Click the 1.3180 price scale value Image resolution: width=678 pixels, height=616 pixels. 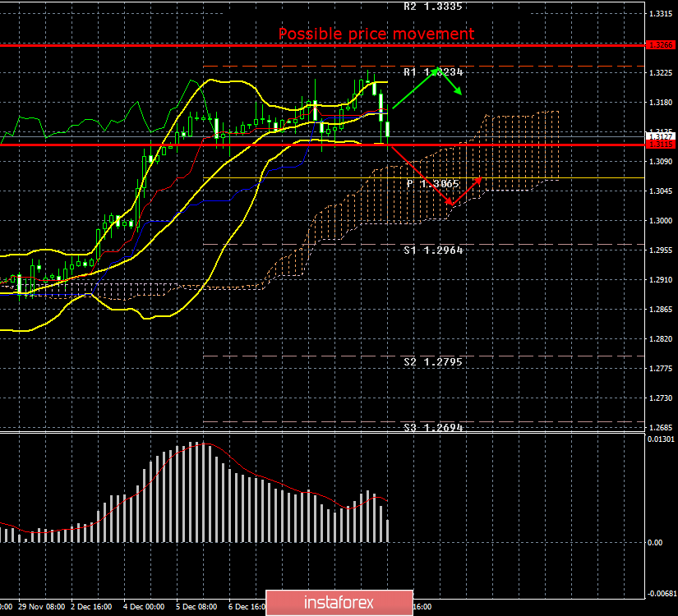coord(661,103)
